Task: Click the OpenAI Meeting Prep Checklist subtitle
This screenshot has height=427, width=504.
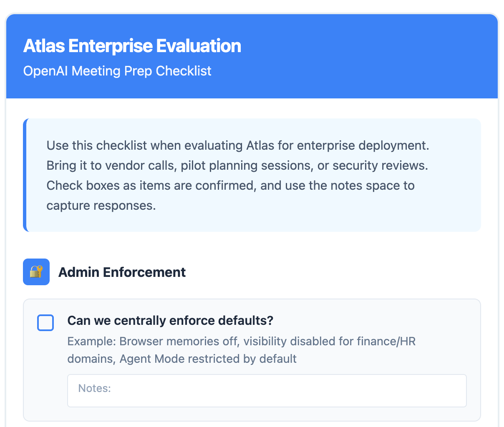Action: coord(117,71)
